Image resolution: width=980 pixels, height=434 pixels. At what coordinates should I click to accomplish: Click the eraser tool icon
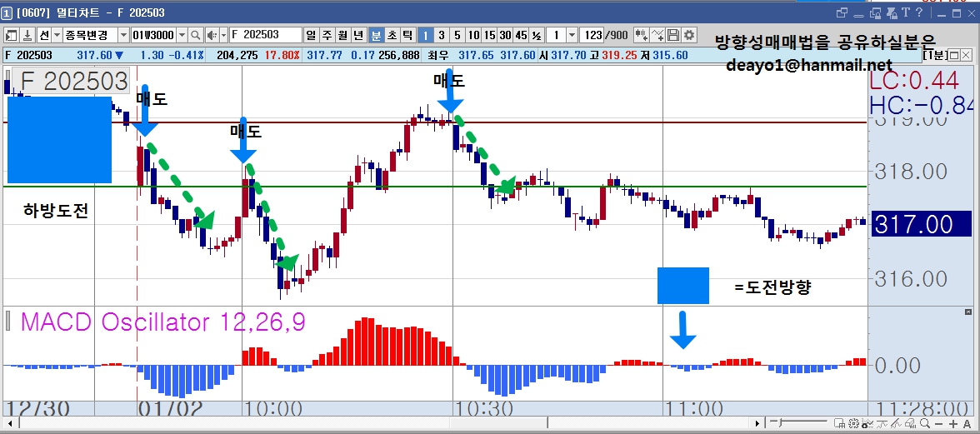tap(910, 423)
